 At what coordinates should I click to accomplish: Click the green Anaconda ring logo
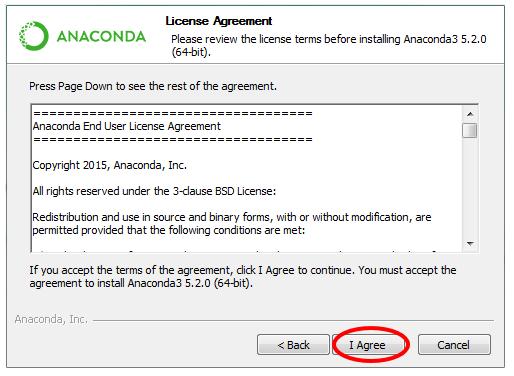(x=33, y=36)
